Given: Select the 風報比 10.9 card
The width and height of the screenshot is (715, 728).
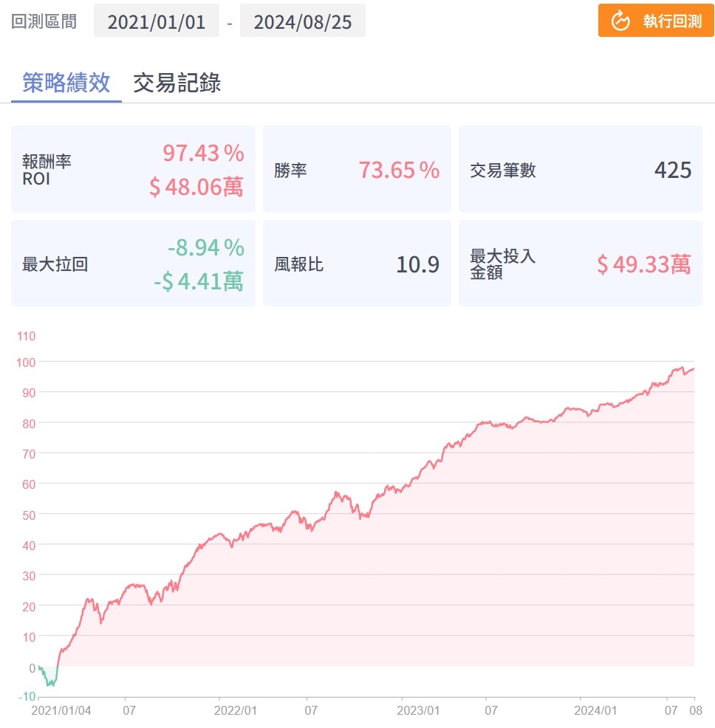Looking at the screenshot, I should (357, 264).
